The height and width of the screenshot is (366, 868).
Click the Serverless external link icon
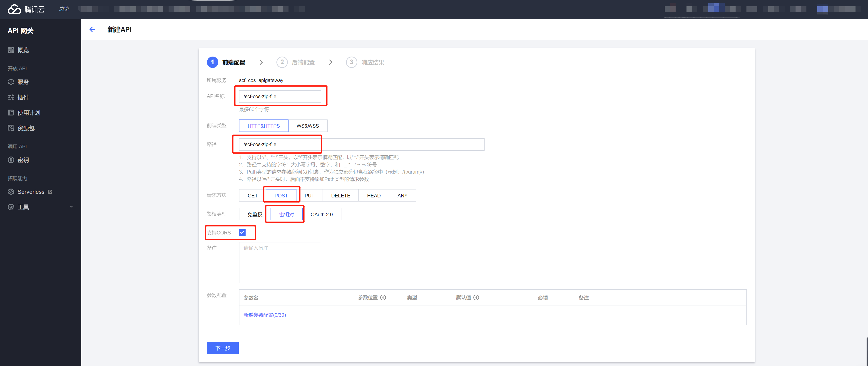50,192
